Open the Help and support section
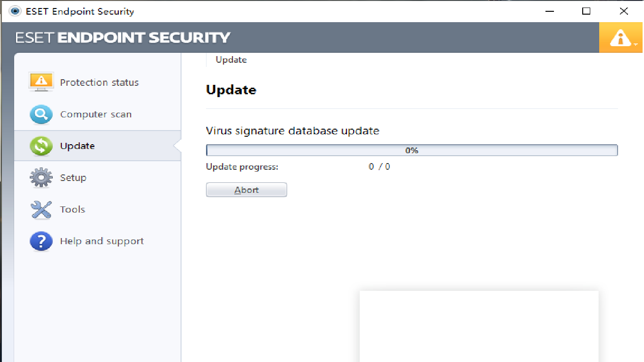 pos(102,241)
